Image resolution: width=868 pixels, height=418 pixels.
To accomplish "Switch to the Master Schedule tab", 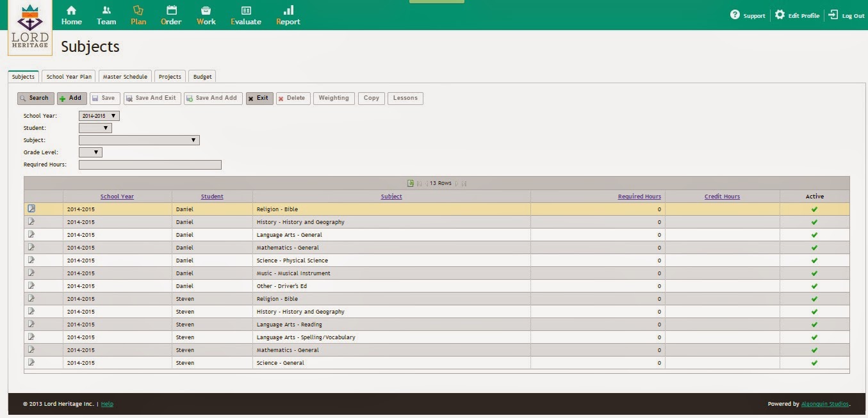I will tap(125, 76).
